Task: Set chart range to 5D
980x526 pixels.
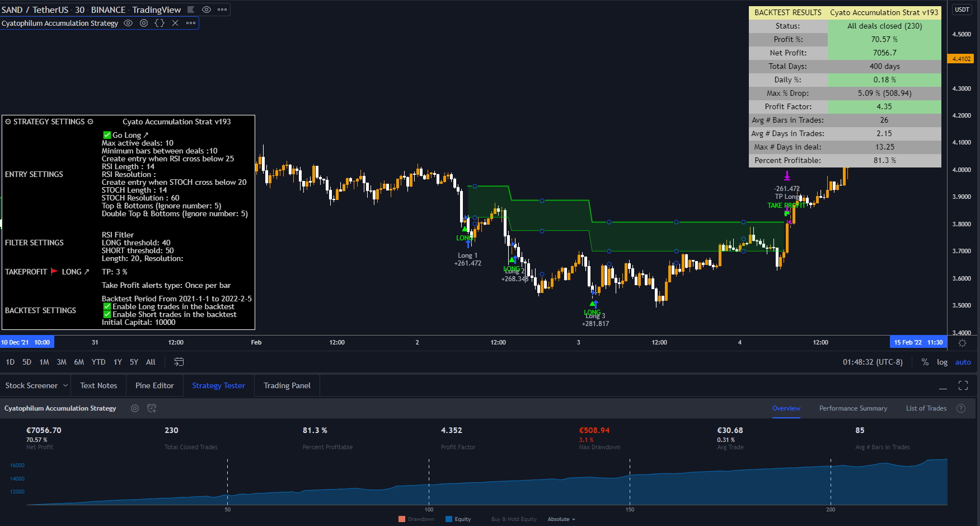Action: click(27, 362)
